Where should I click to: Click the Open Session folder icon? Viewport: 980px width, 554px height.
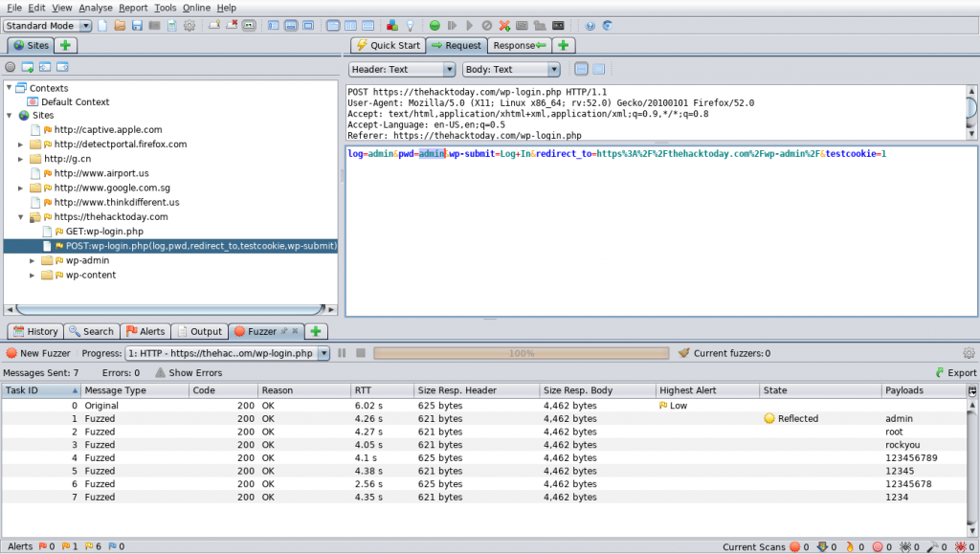coord(120,25)
